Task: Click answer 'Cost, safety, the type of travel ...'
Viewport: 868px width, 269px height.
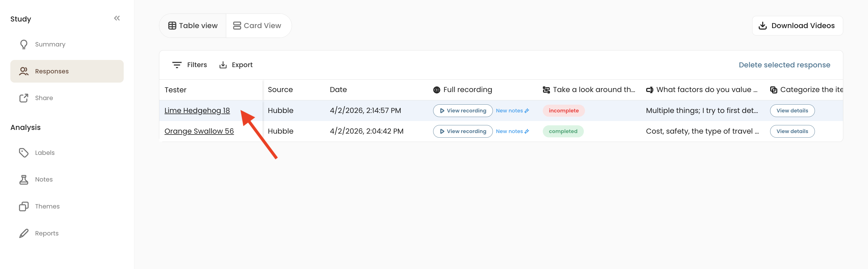Action: click(702, 131)
